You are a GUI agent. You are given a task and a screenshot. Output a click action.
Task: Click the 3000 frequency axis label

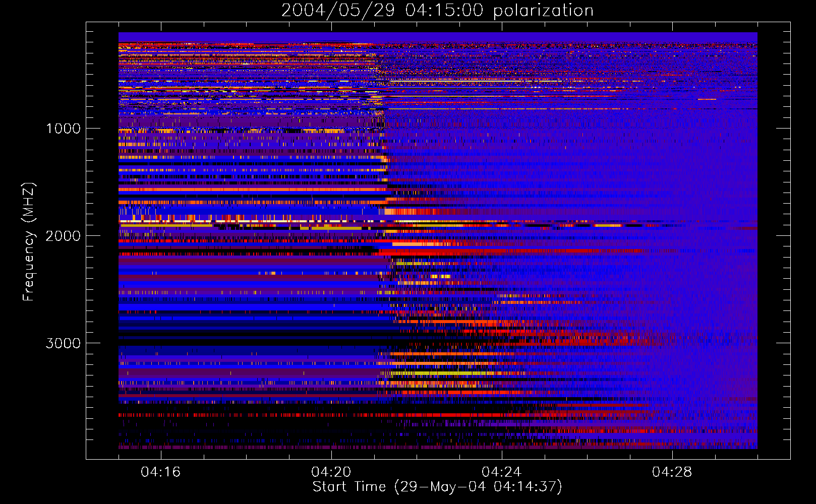click(63, 343)
